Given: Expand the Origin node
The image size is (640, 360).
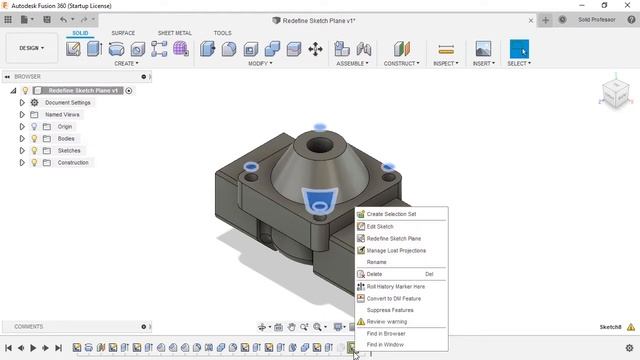Looking at the screenshot, I should pos(22,127).
